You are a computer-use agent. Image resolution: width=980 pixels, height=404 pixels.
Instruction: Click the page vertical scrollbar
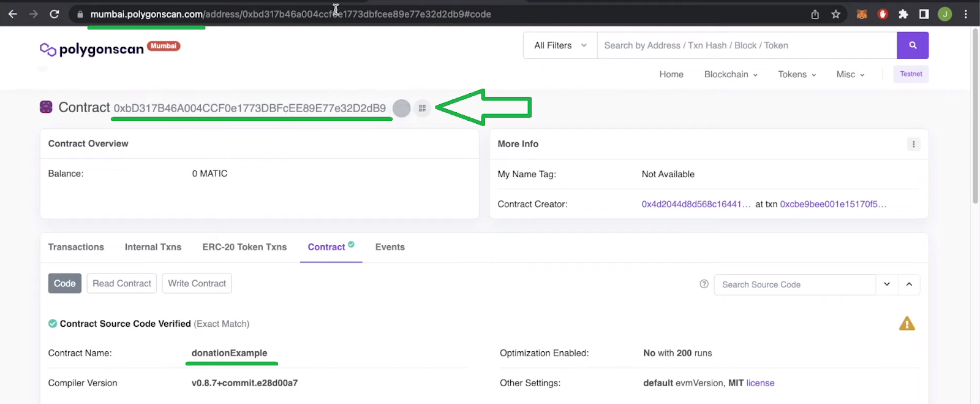[975, 116]
